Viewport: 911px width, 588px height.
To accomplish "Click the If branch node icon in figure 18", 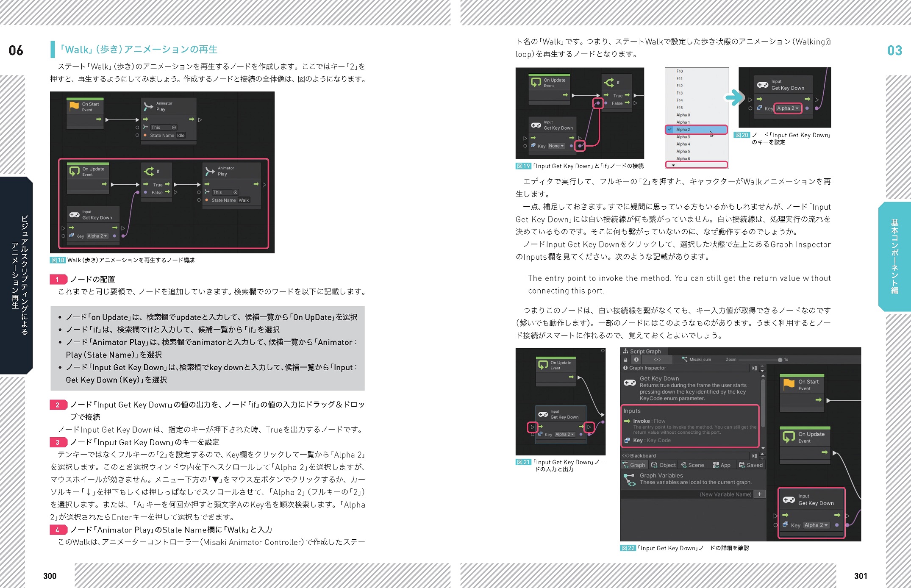I will coord(149,171).
